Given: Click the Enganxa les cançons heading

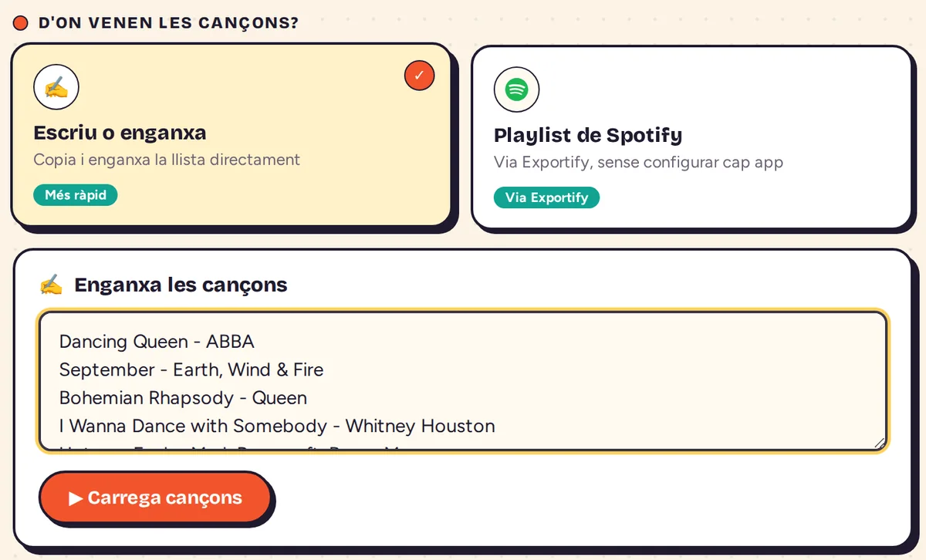Looking at the screenshot, I should point(181,285).
